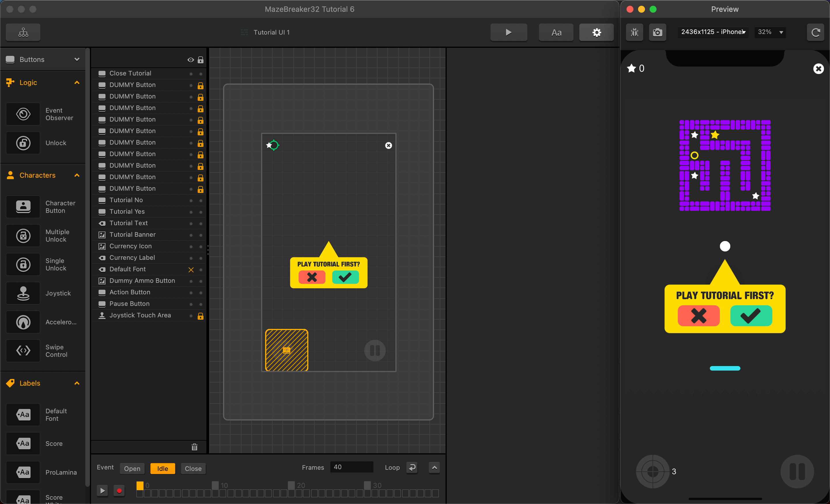Show the hidden Default Font layer
830x504 pixels.
(191, 270)
